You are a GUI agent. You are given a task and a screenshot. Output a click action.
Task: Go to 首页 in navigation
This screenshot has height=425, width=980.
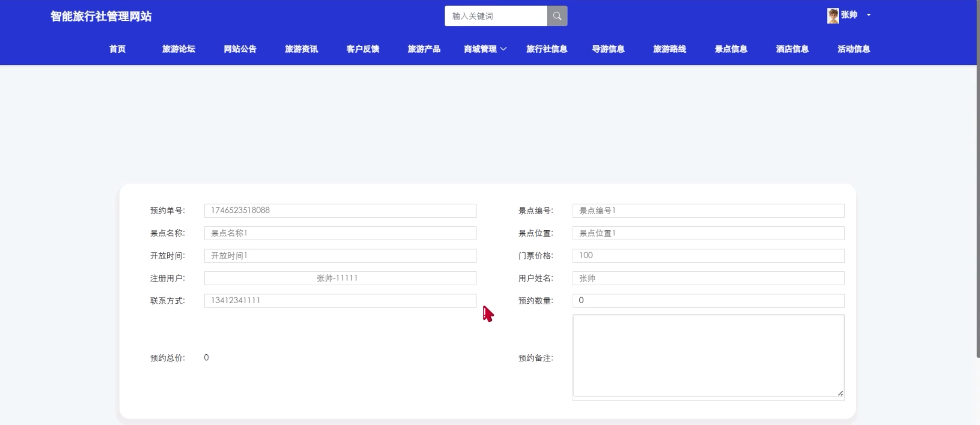point(117,49)
